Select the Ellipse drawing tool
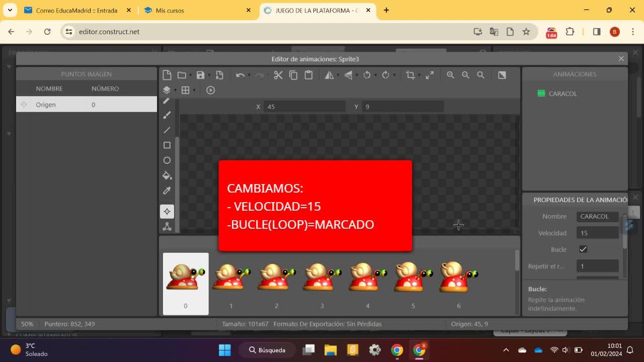This screenshot has height=362, width=644. coord(167,160)
